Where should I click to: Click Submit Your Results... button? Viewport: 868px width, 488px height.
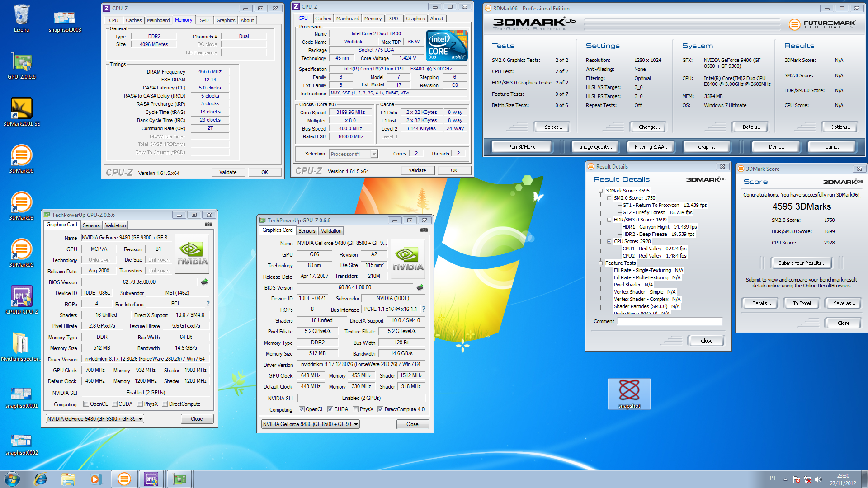[x=802, y=263]
